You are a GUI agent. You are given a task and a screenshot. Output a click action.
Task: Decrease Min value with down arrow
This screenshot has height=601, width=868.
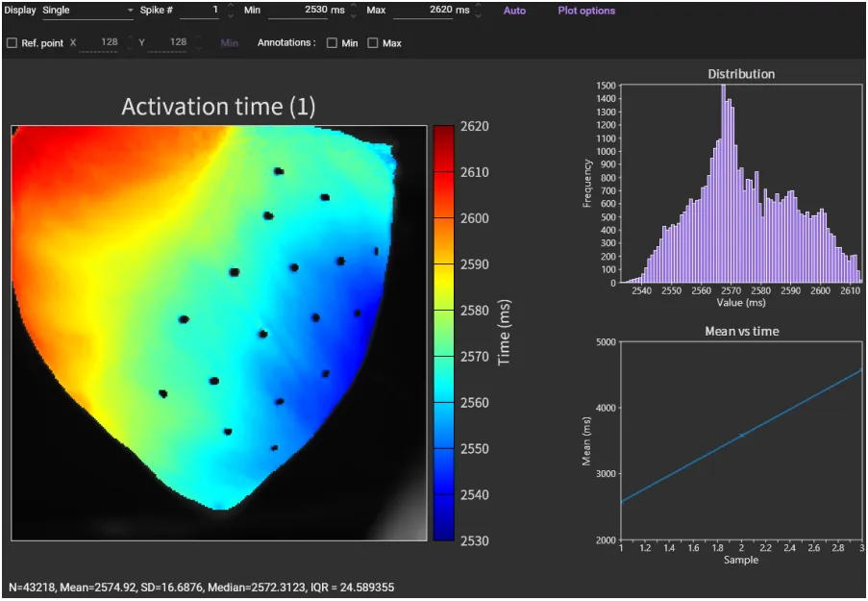tap(352, 15)
